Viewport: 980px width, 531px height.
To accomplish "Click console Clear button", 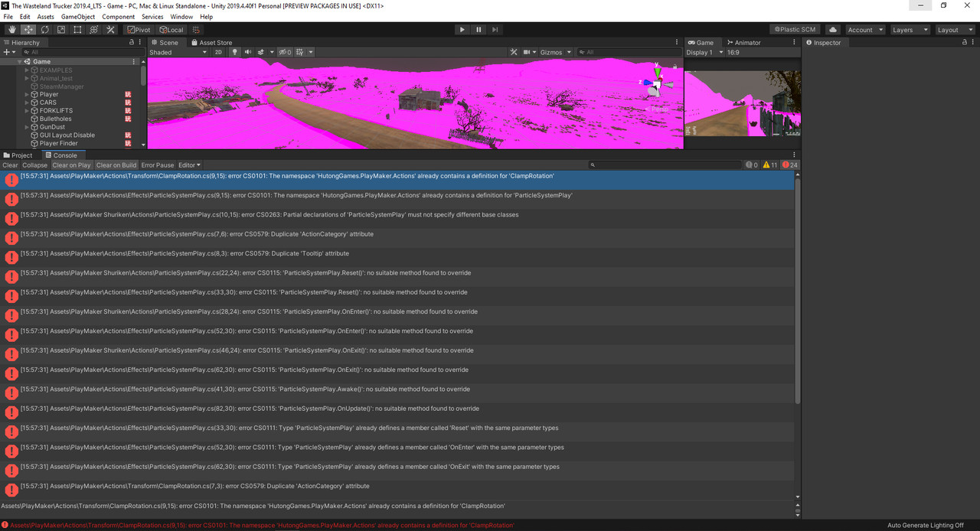I will click(x=10, y=165).
